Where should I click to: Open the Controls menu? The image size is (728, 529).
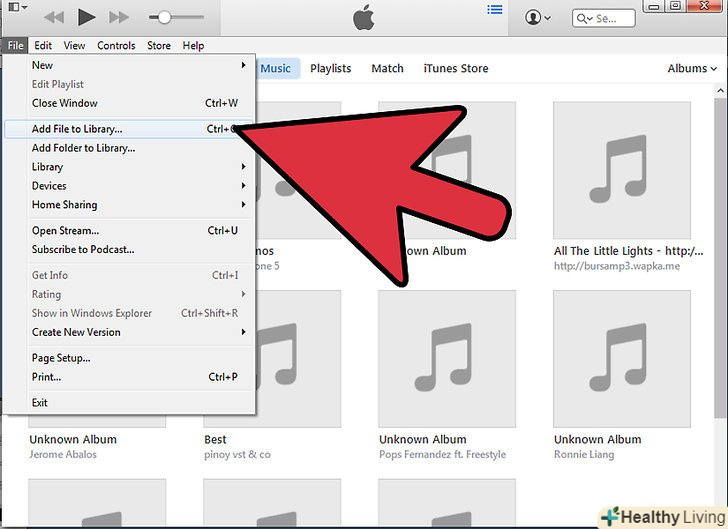pos(116,46)
